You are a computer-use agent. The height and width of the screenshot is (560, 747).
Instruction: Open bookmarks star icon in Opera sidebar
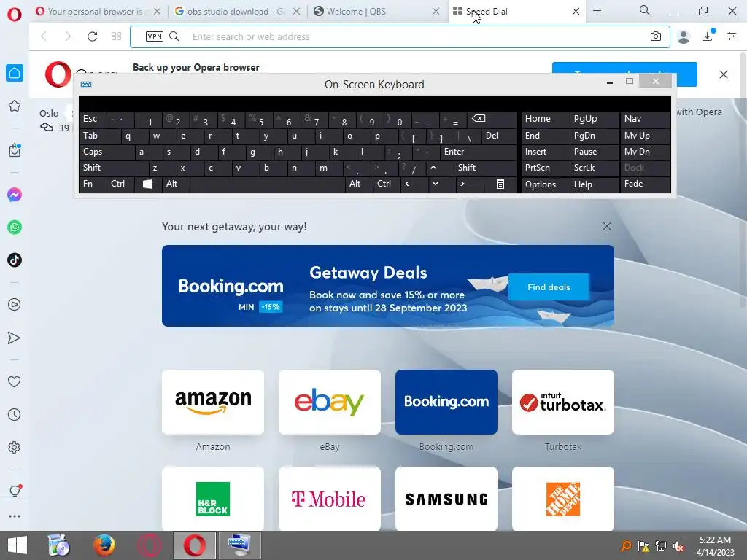pyautogui.click(x=15, y=106)
